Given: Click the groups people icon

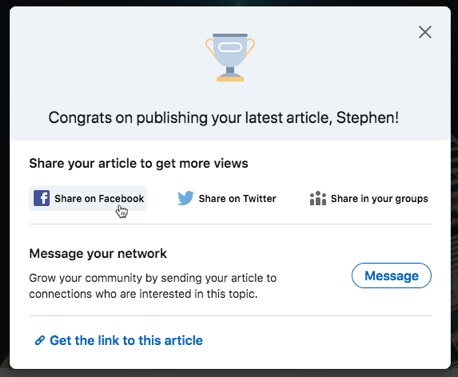Looking at the screenshot, I should [x=318, y=198].
